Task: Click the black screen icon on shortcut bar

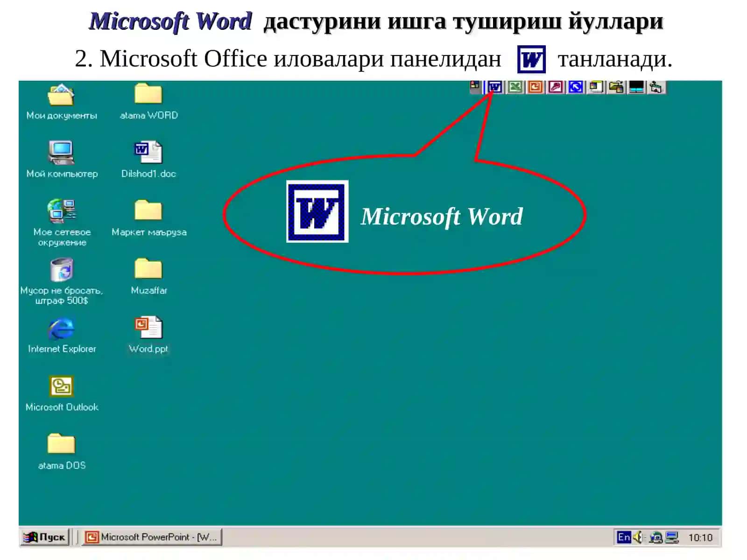Action: [x=636, y=87]
